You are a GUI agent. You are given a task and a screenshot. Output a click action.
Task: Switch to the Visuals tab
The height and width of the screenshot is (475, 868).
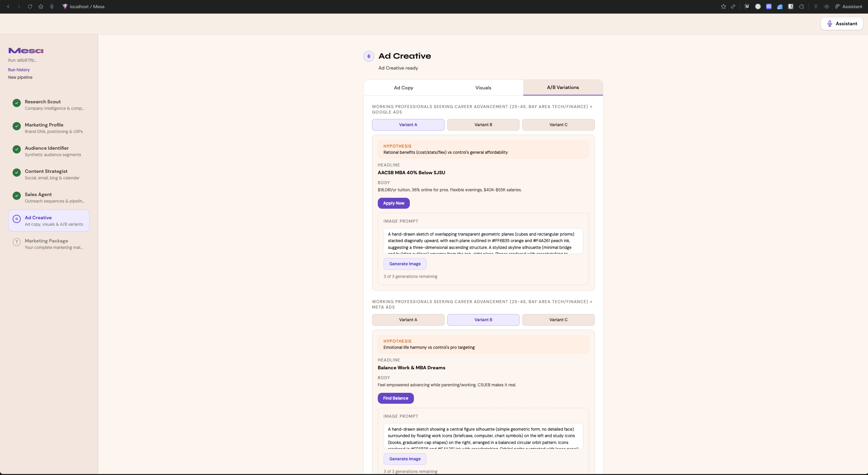(x=483, y=88)
